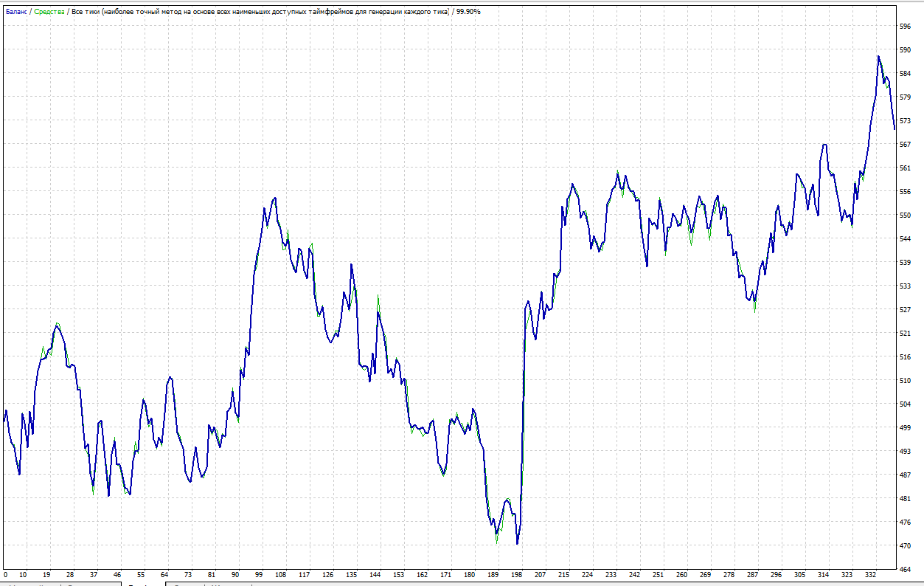Click the 99.90% modeling quality value

pos(468,12)
